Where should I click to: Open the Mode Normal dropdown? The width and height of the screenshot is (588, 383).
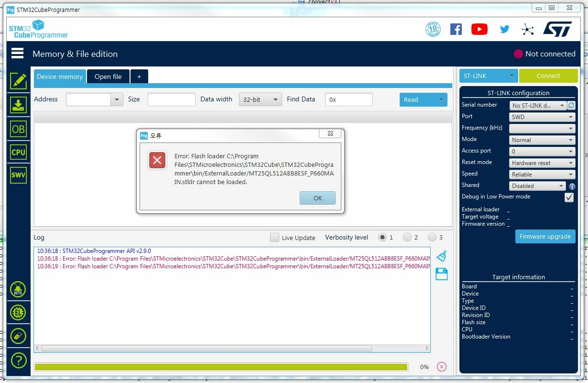pos(542,140)
